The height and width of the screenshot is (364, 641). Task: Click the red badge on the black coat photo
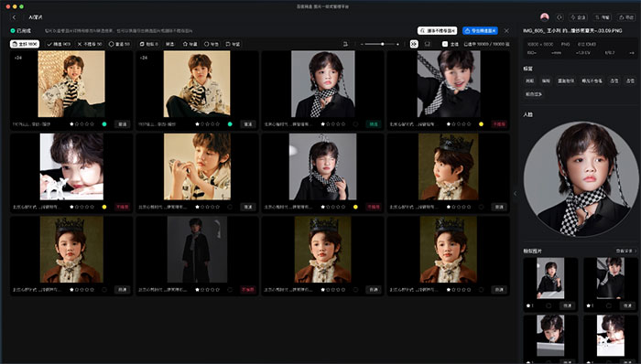pyautogui.click(x=248, y=290)
